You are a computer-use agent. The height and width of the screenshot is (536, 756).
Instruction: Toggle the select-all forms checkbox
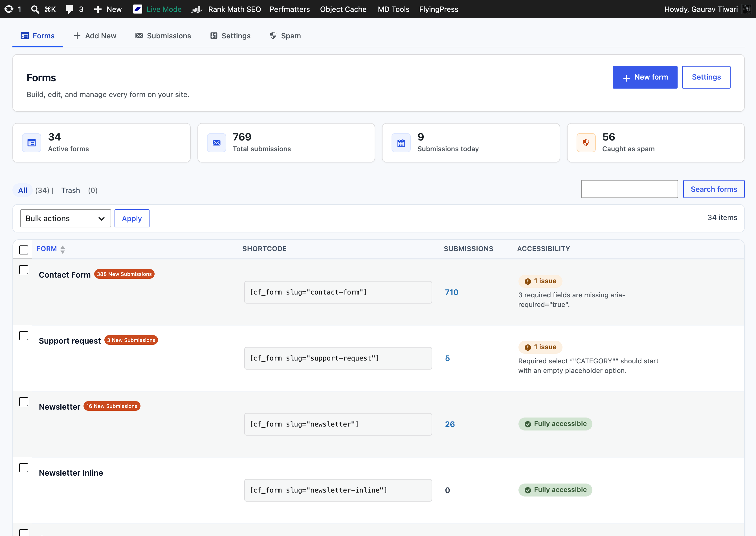point(24,250)
